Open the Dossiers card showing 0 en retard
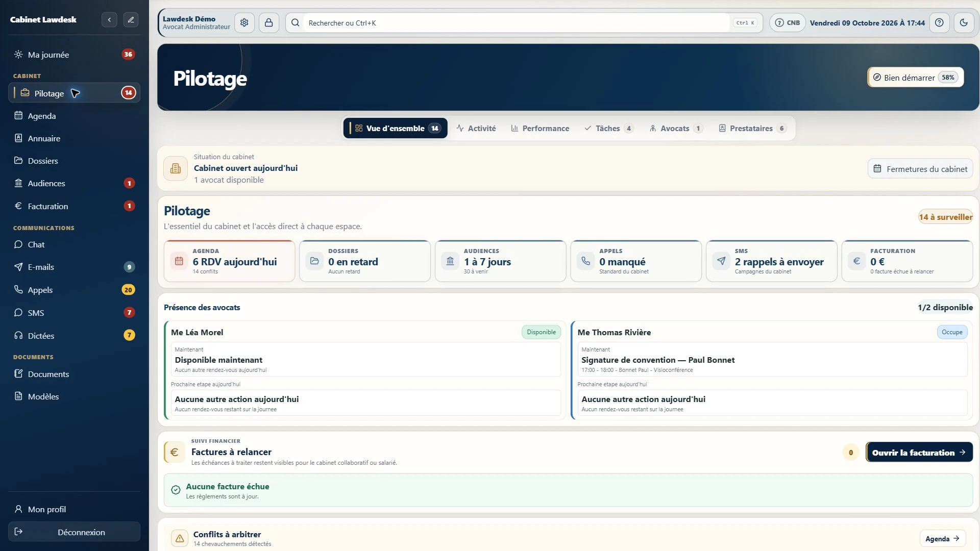Image resolution: width=980 pixels, height=551 pixels. (365, 261)
